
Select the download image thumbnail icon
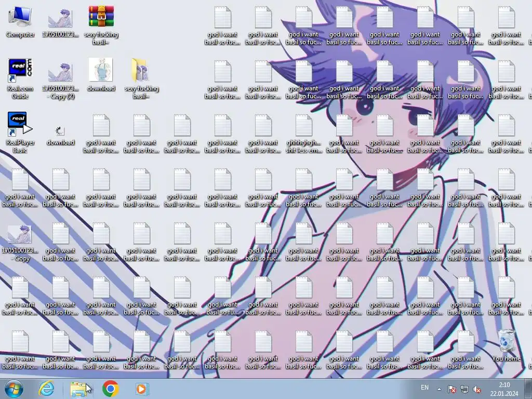click(101, 75)
